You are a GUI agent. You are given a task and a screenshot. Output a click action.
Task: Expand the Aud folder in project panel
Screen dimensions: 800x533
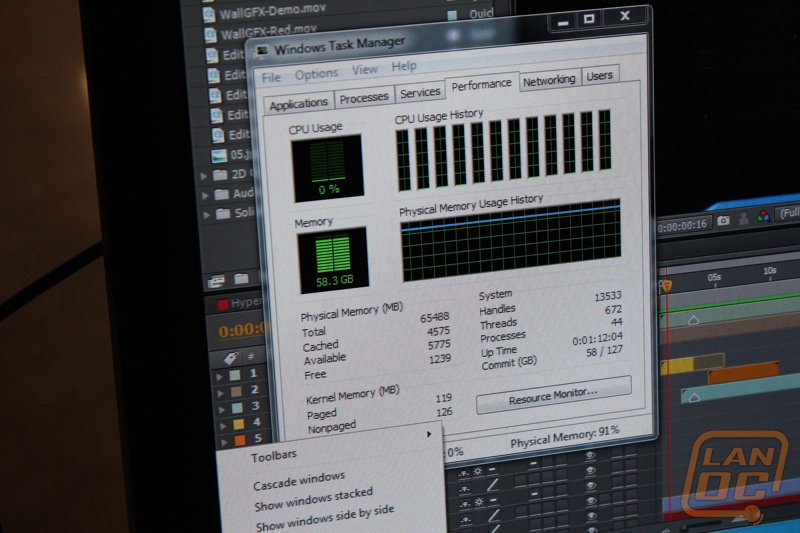[x=205, y=195]
